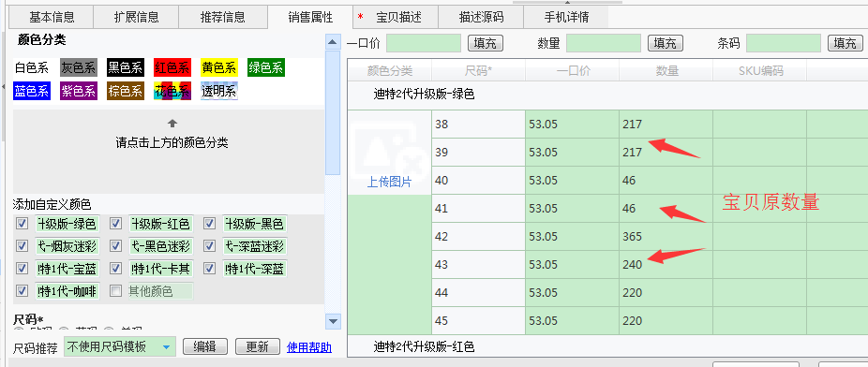The height and width of the screenshot is (367, 868).
Task: Uncheck the 升级版-绿色 custom color checkbox
Action: point(22,224)
